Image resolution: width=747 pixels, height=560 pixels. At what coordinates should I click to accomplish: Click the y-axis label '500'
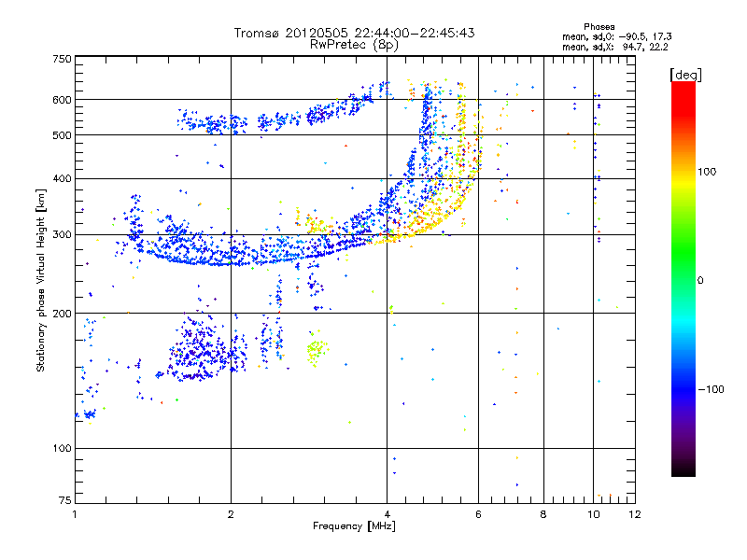[x=62, y=135]
